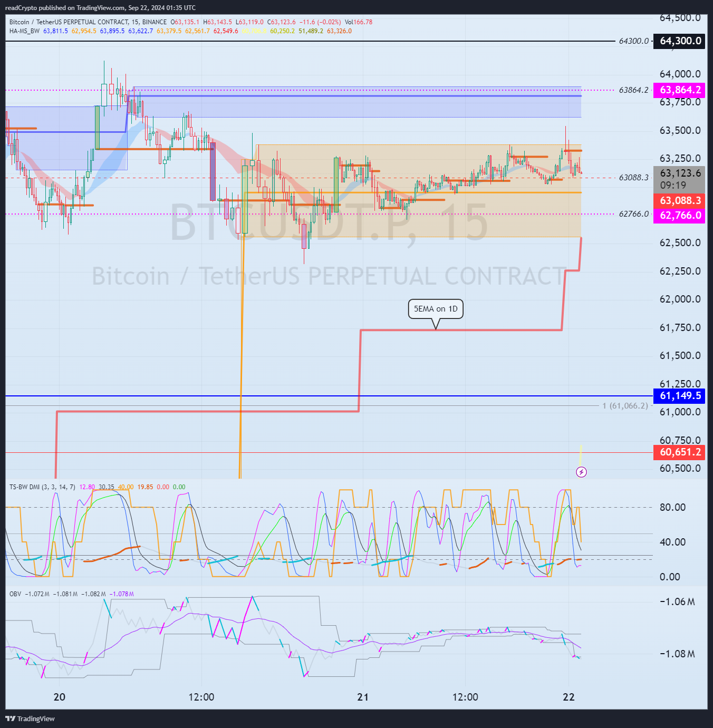Select the current price label 63,123.6
Viewport: 713px width, 728px height.
[x=680, y=173]
